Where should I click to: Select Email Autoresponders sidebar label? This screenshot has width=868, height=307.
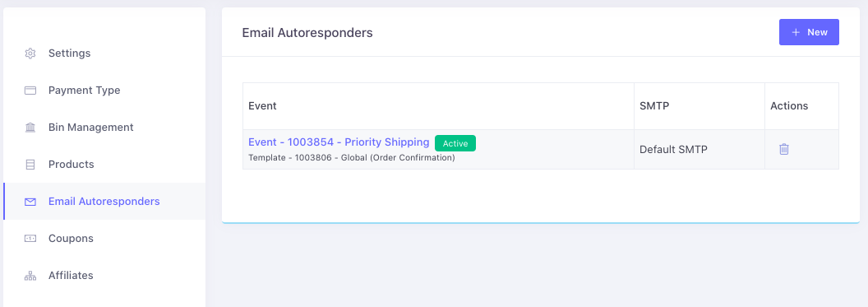(x=104, y=201)
